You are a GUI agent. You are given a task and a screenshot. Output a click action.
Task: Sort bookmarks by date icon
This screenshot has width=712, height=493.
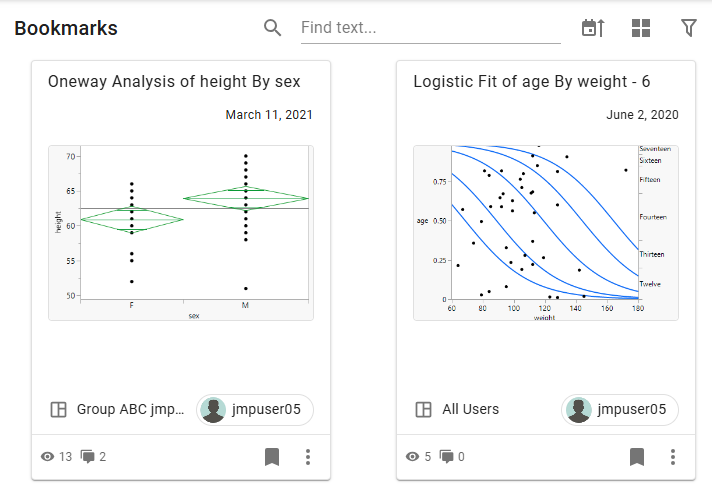(x=593, y=28)
